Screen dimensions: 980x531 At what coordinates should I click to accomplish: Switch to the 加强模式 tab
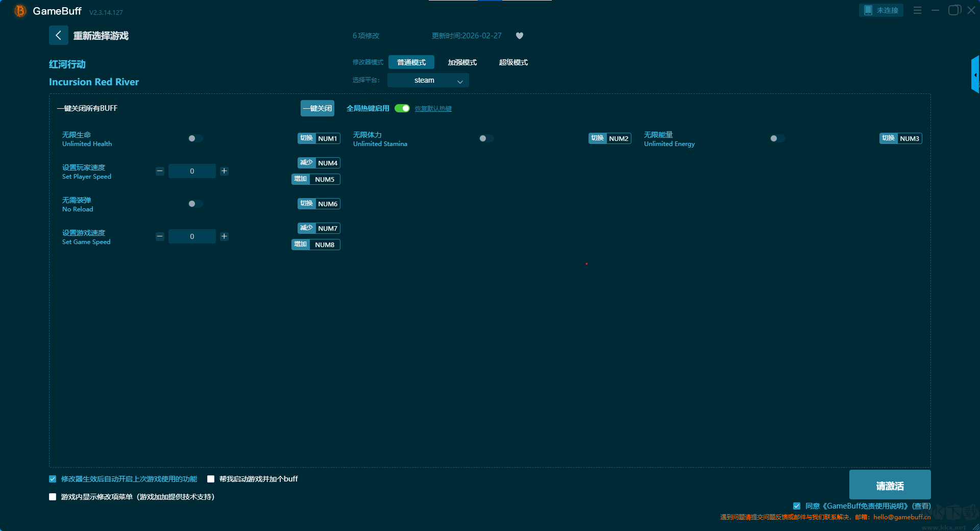462,62
